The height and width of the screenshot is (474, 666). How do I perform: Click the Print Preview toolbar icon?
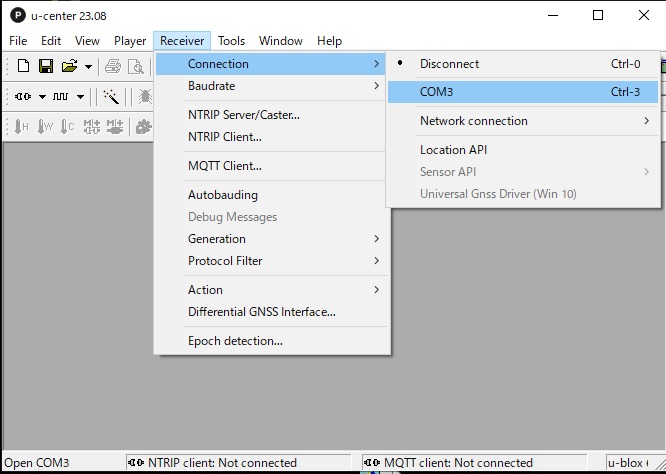(136, 67)
